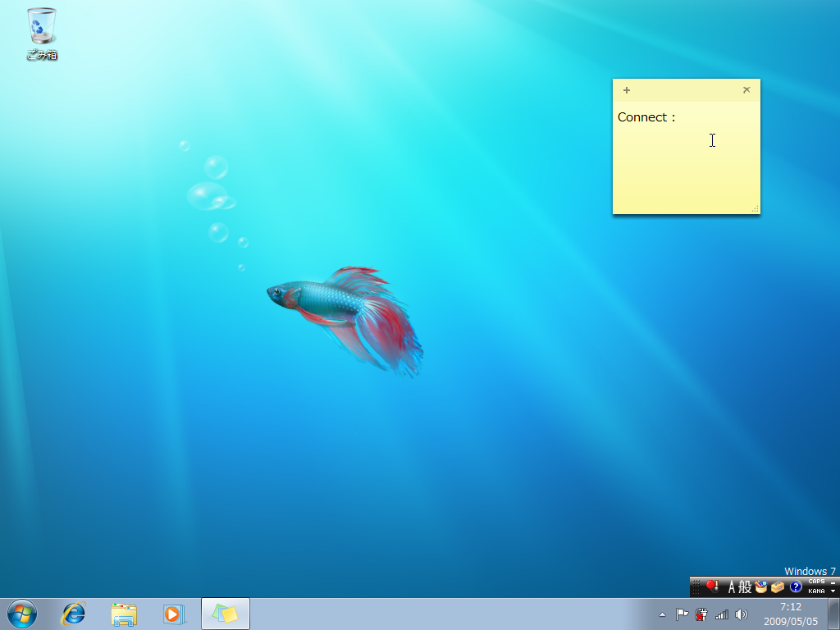840x630 pixels.
Task: Open the volume speaker tray icon
Action: pos(742,614)
